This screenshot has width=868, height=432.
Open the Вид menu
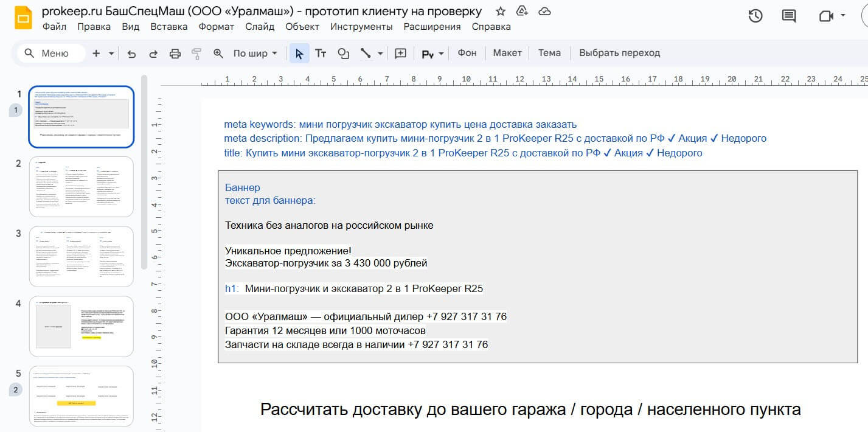click(131, 27)
